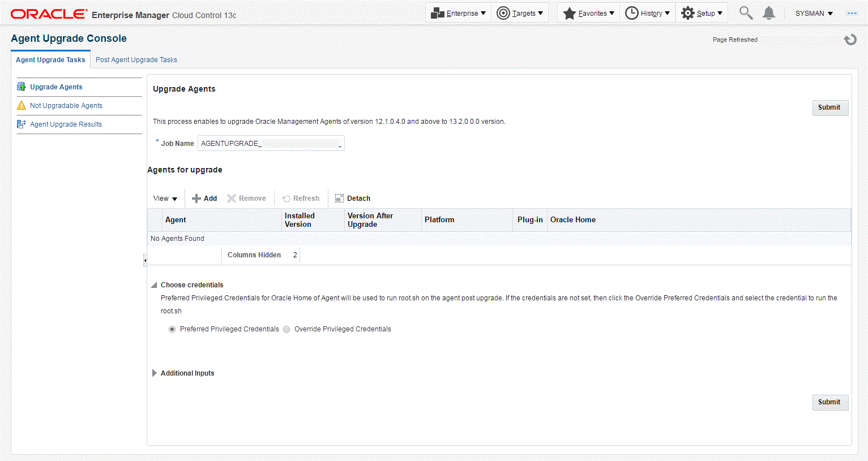This screenshot has height=461, width=868.
Task: Expand the Additional Inputs section
Action: coord(154,373)
